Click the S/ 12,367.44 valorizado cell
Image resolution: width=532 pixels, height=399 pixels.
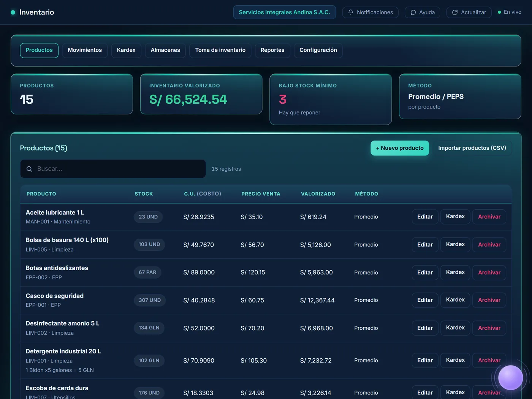[x=317, y=300]
